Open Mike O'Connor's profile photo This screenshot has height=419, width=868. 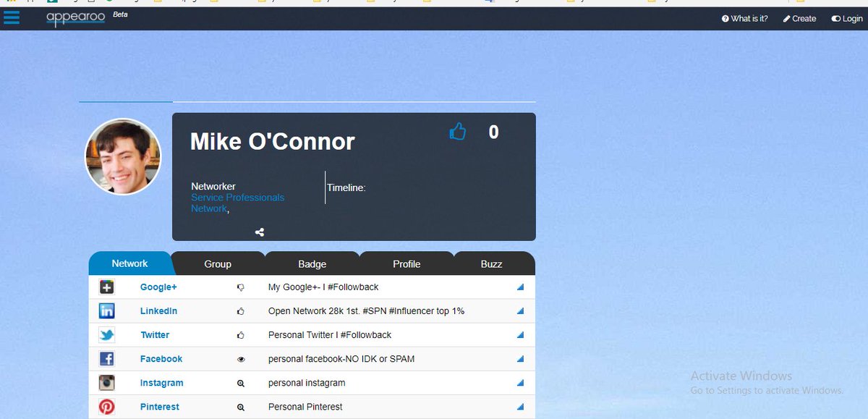(123, 156)
